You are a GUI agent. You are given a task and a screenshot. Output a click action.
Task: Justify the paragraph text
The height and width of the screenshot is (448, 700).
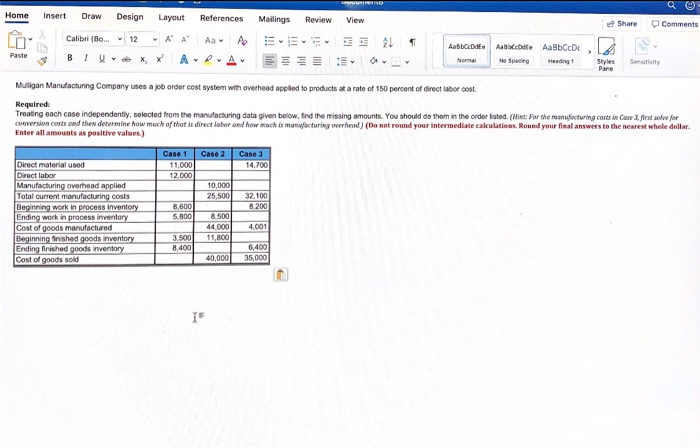[x=317, y=61]
